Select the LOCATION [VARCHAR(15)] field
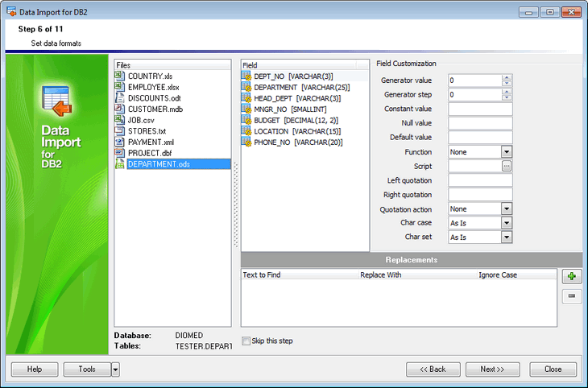The height and width of the screenshot is (388, 588). point(297,131)
